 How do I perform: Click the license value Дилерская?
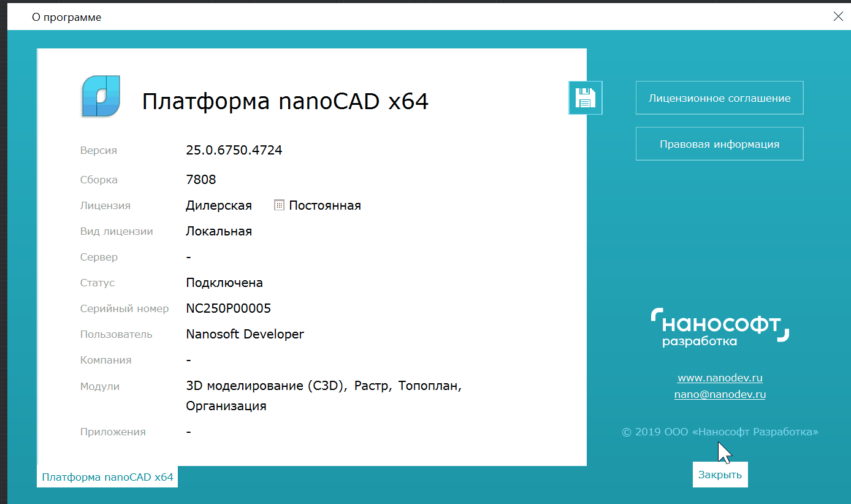tap(219, 205)
